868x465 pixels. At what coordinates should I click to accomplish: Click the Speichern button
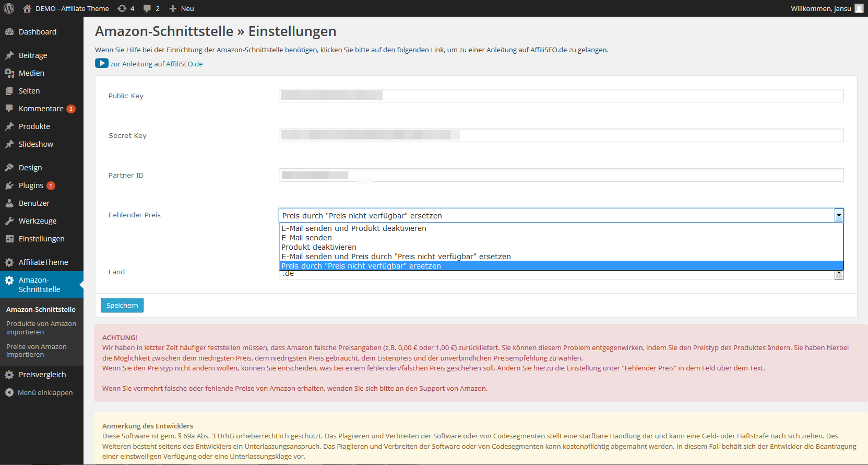point(122,305)
